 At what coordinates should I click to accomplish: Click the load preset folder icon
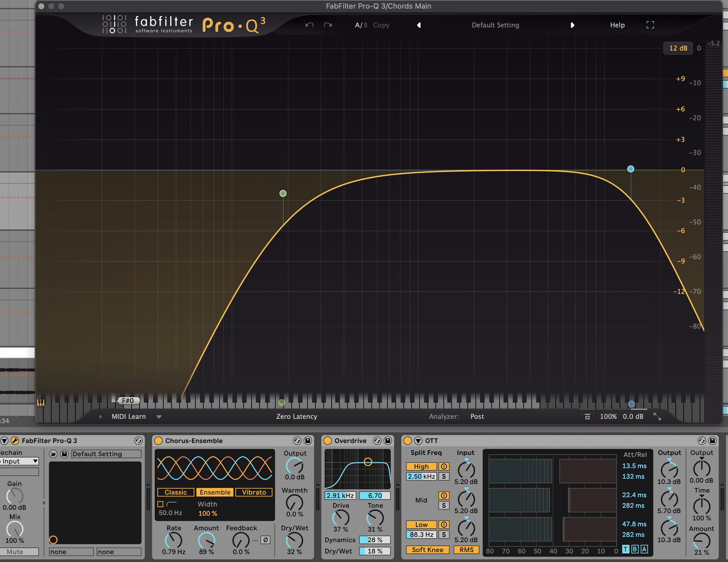click(53, 454)
